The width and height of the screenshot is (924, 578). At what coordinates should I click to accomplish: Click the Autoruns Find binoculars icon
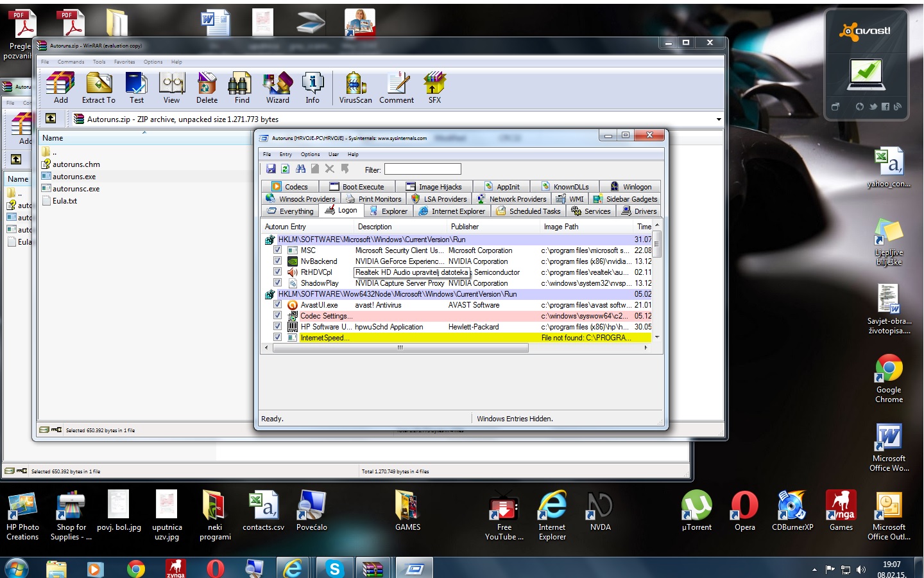pyautogui.click(x=300, y=169)
